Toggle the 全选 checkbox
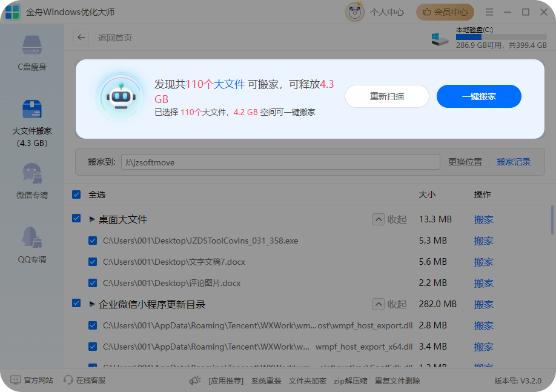Viewport: 556px width, 392px height. coord(76,194)
